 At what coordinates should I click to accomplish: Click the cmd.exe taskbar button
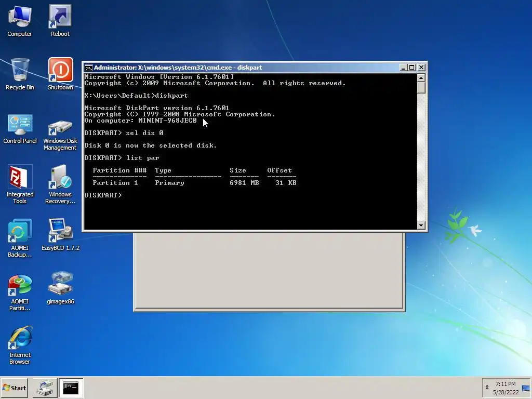[x=71, y=388]
